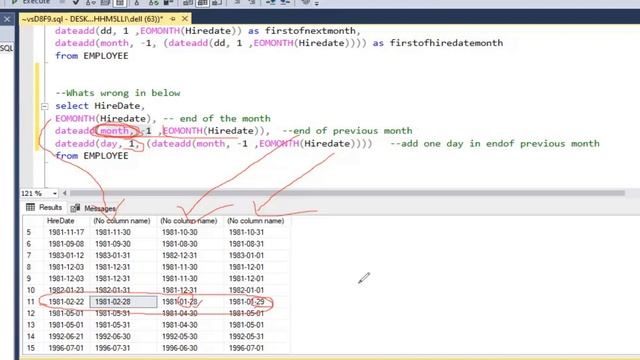Close the ~vsD8F9.sql query tab
Viewport: 640px width, 360px height.
tap(184, 19)
